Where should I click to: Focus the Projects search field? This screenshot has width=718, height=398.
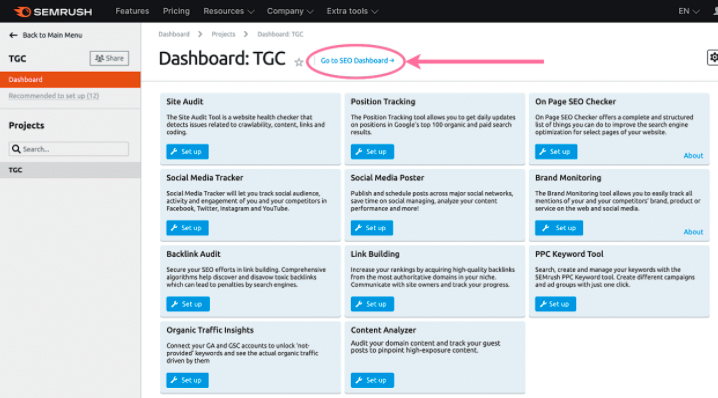click(x=69, y=149)
